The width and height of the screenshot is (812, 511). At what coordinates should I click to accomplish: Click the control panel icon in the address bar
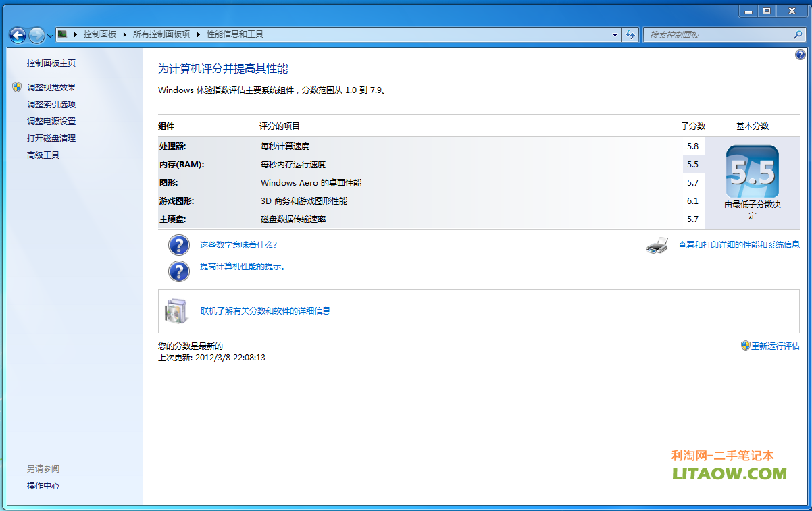(x=61, y=34)
